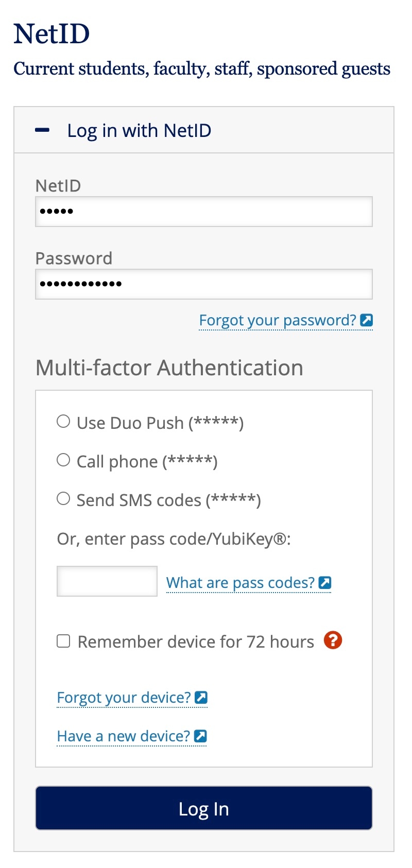
Task: Click external-link icon after What are pass codes
Action: 325,583
